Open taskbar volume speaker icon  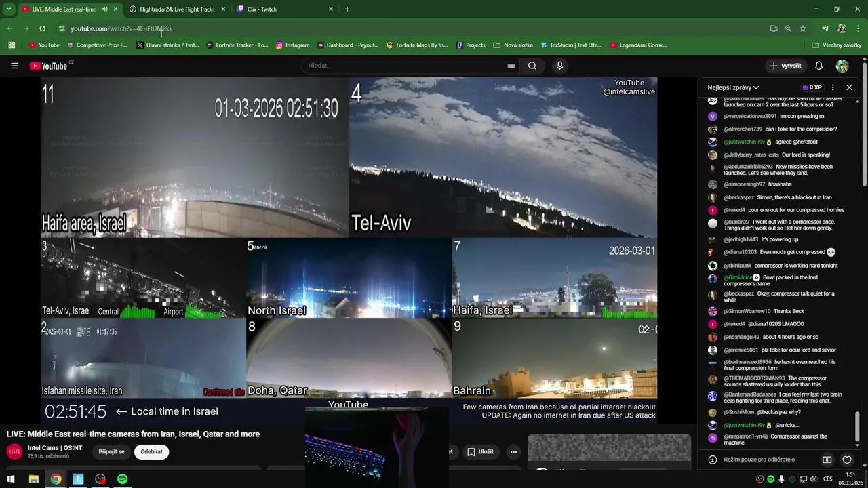coord(814,479)
